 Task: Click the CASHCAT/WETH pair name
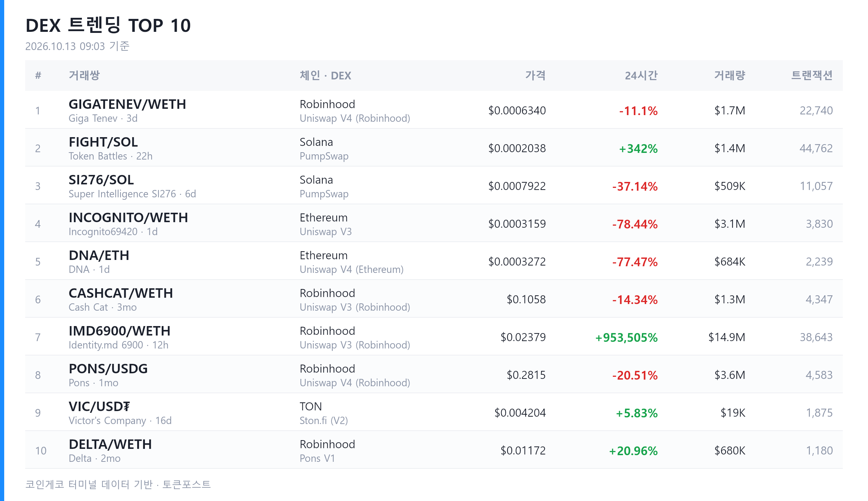(x=121, y=293)
